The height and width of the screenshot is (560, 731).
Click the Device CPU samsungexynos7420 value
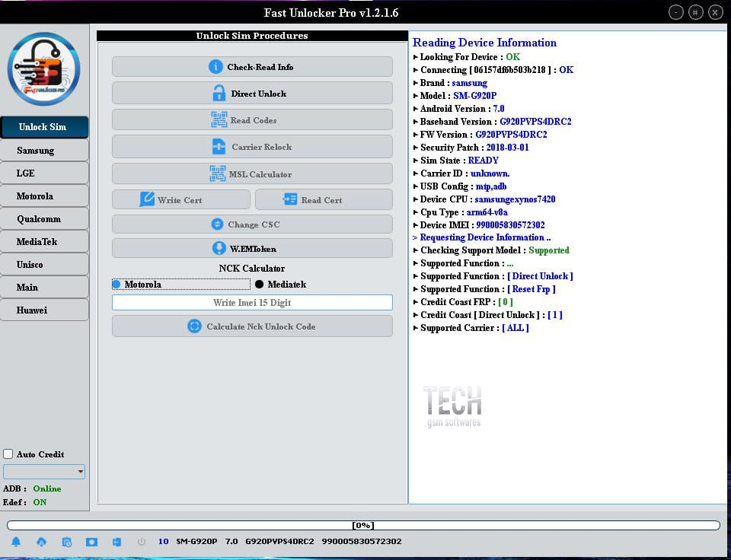pos(515,199)
